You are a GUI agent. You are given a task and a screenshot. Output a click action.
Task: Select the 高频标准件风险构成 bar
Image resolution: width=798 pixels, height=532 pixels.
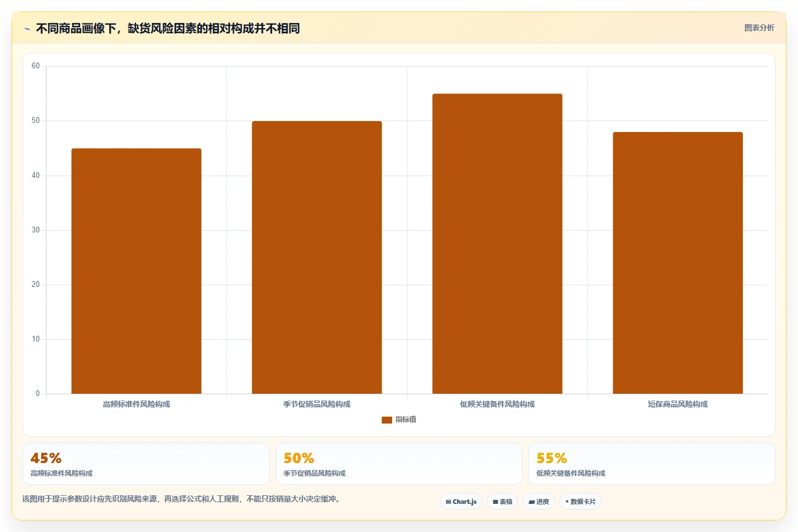point(136,271)
